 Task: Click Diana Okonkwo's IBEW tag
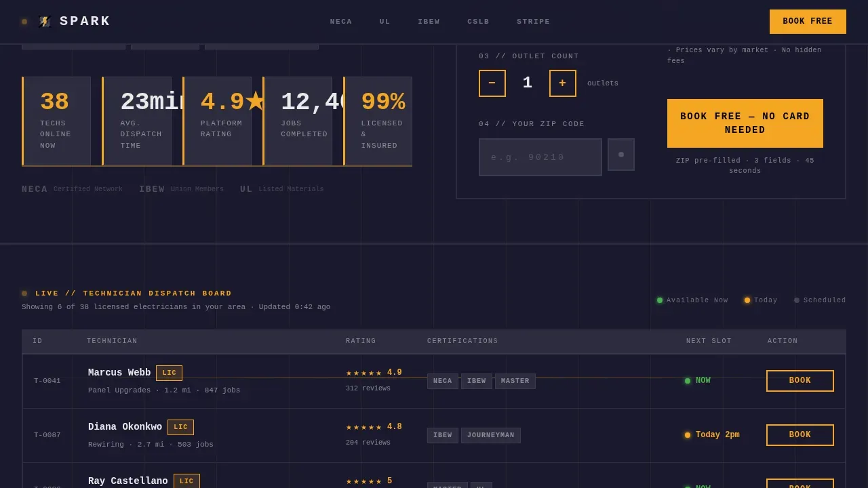point(443,436)
